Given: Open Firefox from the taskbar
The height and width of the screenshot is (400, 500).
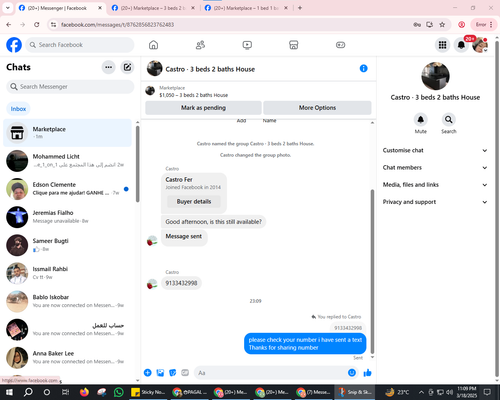Looking at the screenshot, I should tap(84, 392).
